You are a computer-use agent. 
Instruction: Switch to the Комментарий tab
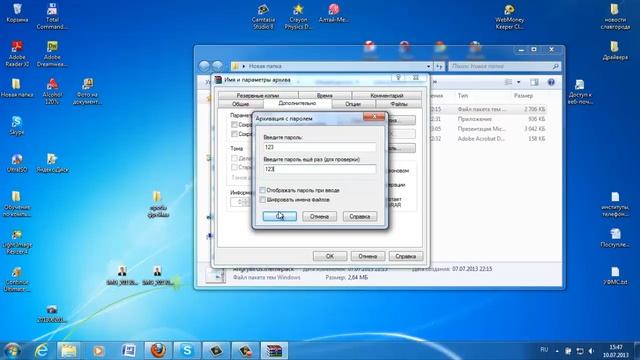[387, 95]
